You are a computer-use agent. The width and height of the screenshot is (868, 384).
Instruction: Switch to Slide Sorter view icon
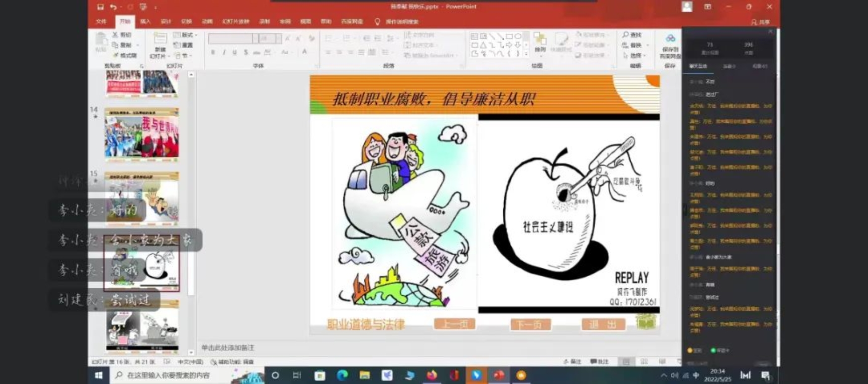644,361
